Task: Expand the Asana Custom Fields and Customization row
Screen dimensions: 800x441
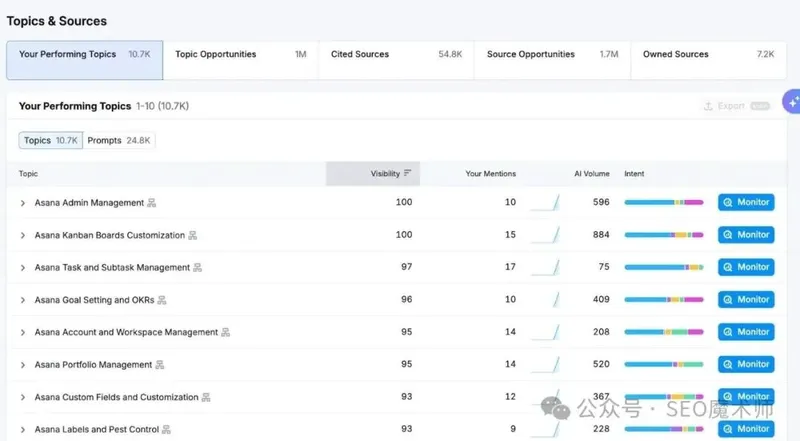Action: tap(23, 397)
